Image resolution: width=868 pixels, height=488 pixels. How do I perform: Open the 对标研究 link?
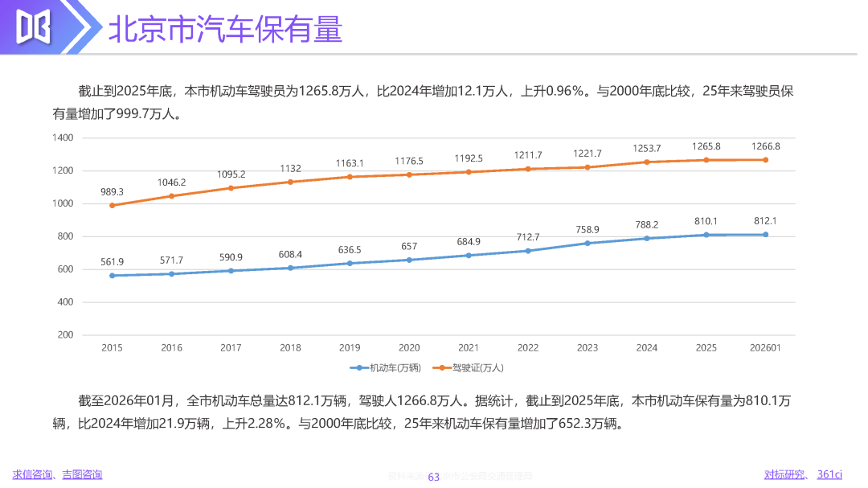point(784,474)
